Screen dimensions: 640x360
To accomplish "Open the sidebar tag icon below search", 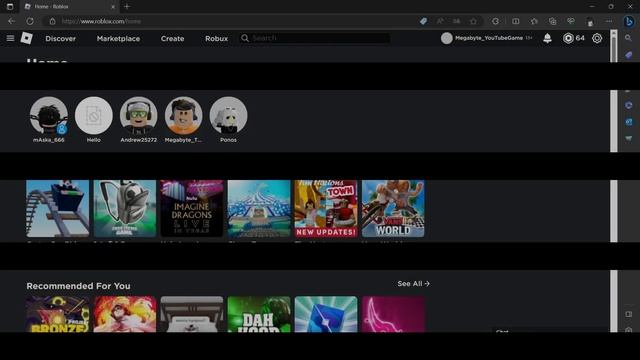I will click(x=629, y=55).
